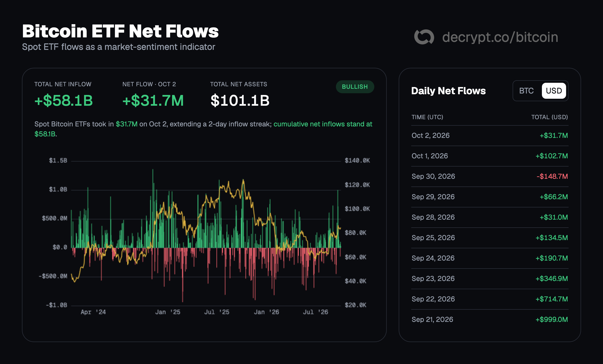Click the +$346.9M flow value
This screenshot has width=603, height=364.
point(552,278)
